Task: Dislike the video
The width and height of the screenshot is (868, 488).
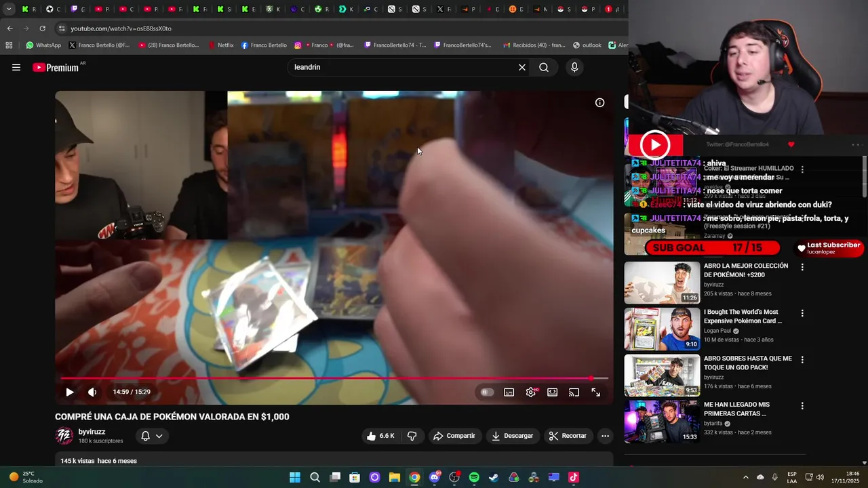Action: point(412,436)
